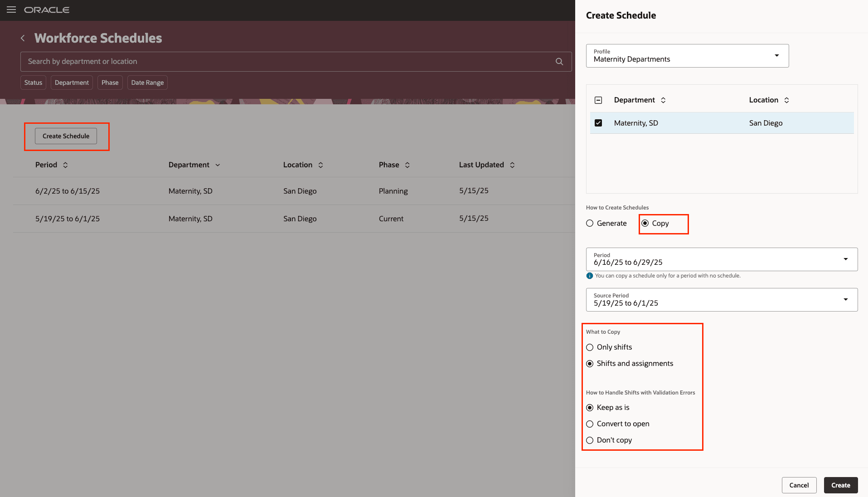Open the Date Range filter chip
This screenshot has width=868, height=497.
[147, 83]
